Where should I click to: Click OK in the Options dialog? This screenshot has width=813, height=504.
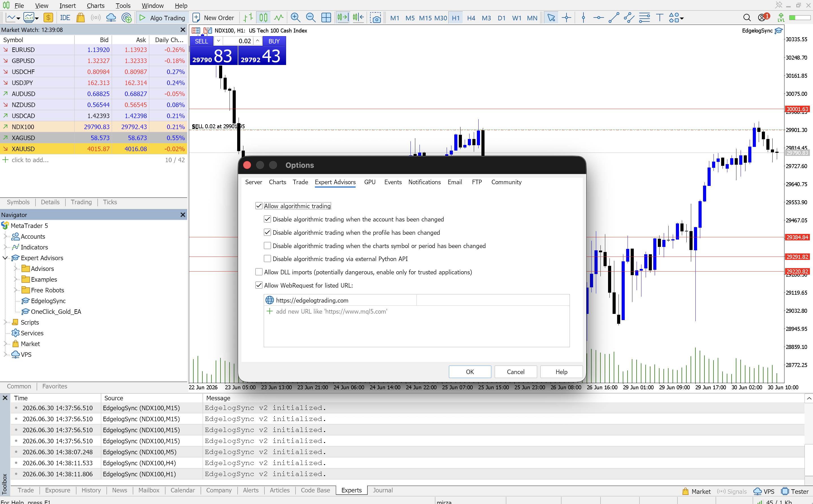[x=470, y=372]
